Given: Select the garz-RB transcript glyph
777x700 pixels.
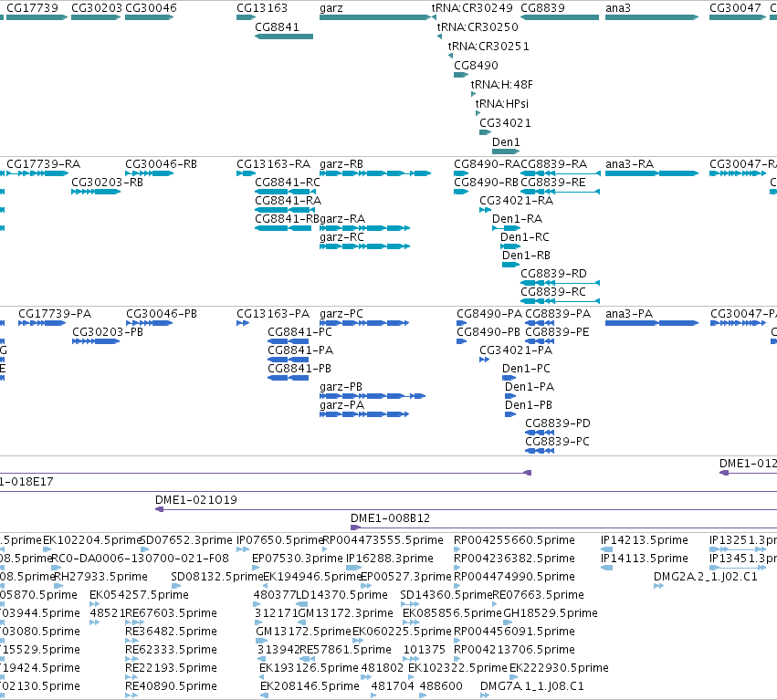Looking at the screenshot, I should [375, 173].
